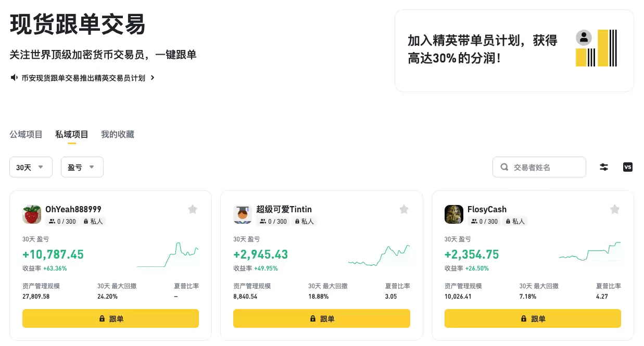Click the elite trader plan banner illustration
This screenshot has width=644, height=346.
(596, 48)
